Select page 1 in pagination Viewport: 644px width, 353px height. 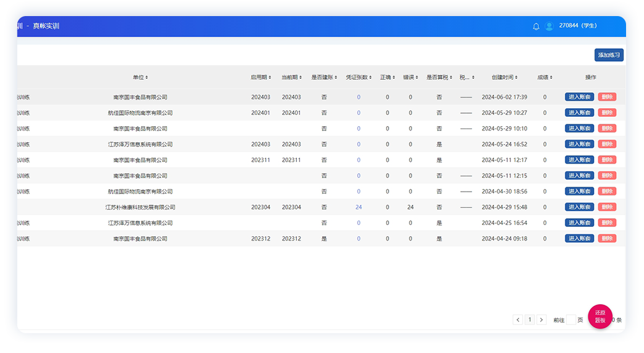[530, 320]
